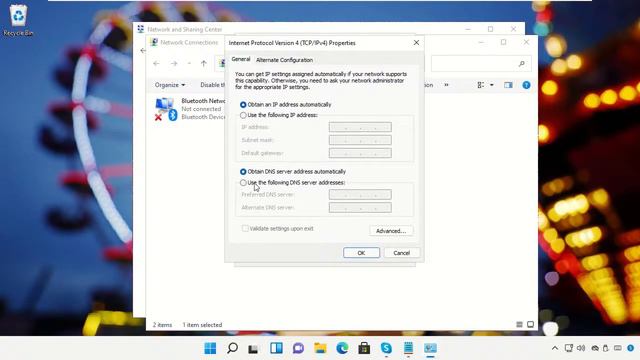Open volume control in system tray
Screen dimensions: 640x360
(581, 348)
